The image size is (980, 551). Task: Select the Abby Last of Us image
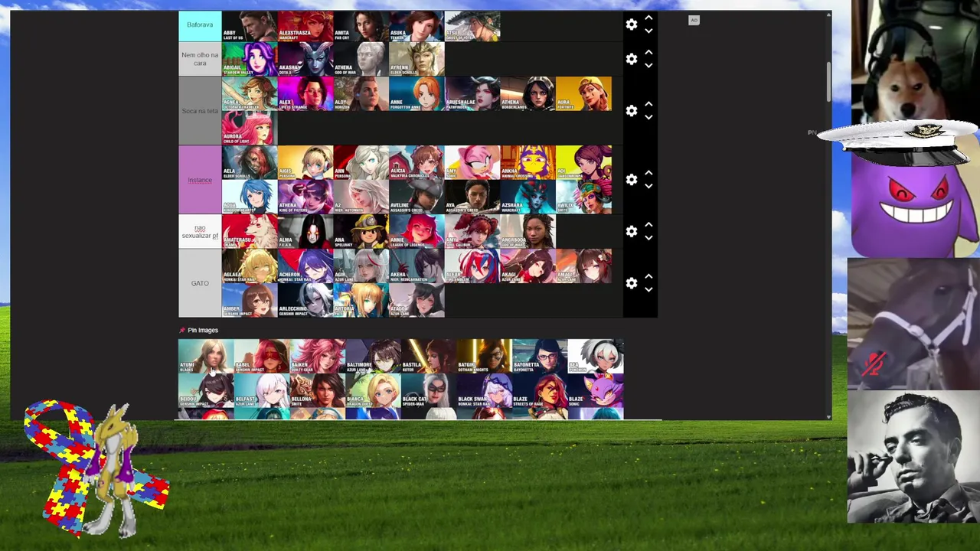coord(250,24)
